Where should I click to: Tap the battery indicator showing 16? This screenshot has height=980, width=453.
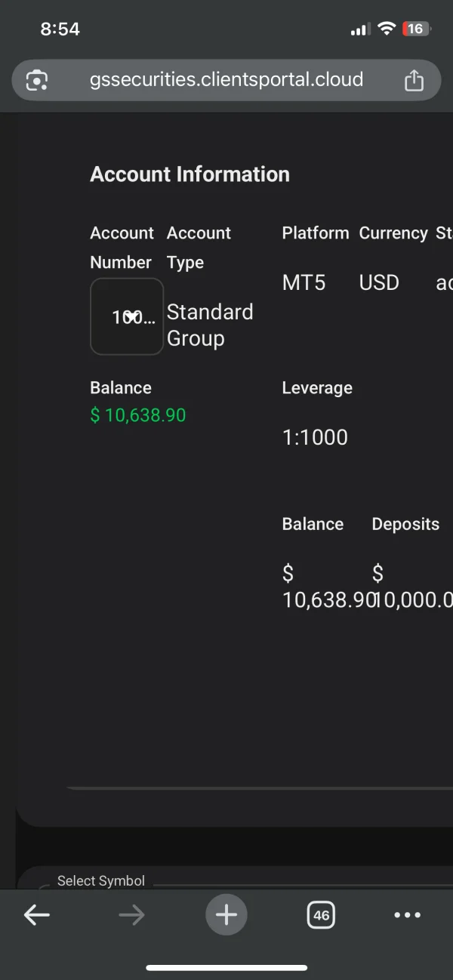pyautogui.click(x=415, y=29)
